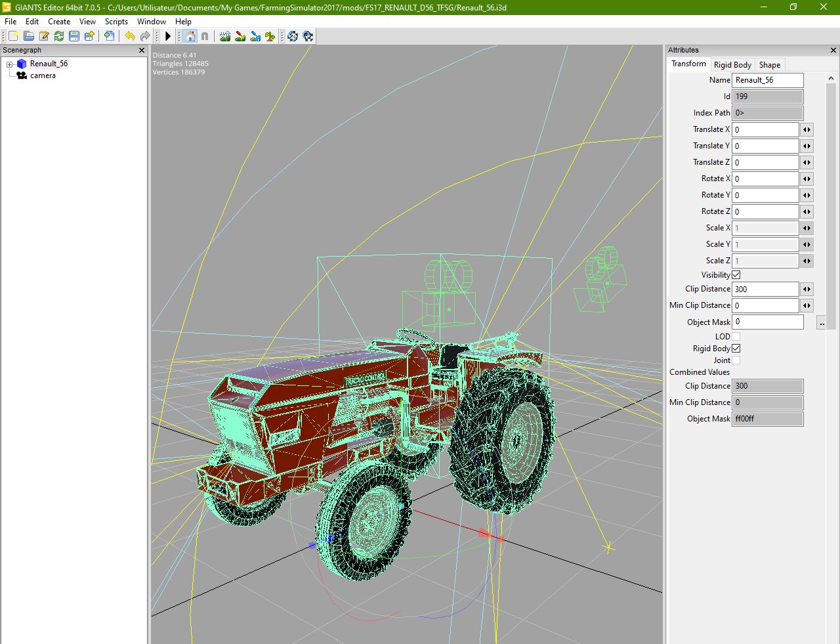Open the Help menu

(183, 22)
